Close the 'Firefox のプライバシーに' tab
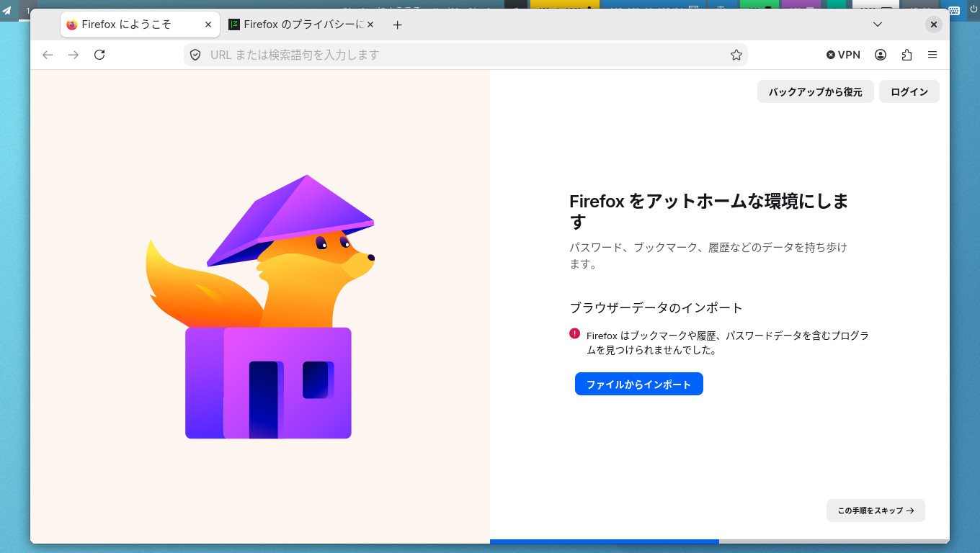The height and width of the screenshot is (553, 980). pos(370,24)
